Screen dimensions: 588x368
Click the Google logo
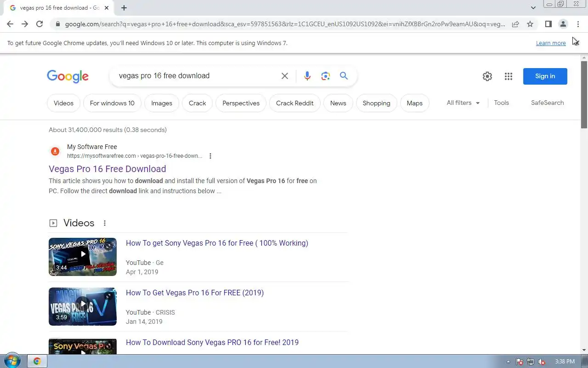tap(68, 76)
